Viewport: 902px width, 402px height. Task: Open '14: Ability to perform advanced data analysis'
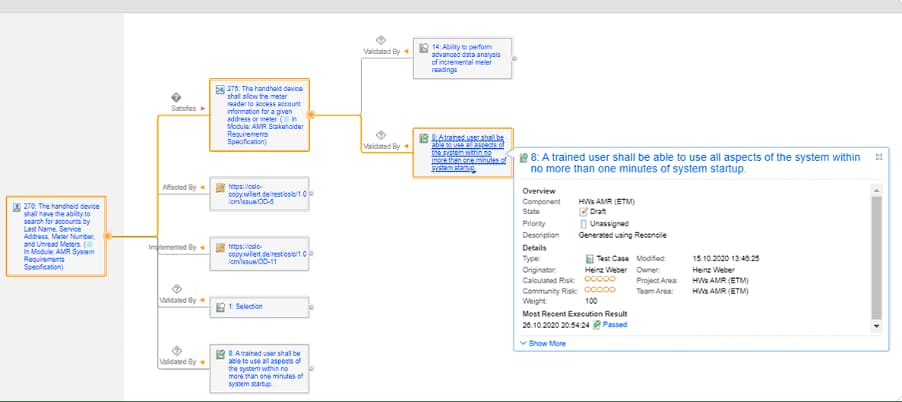pos(467,58)
